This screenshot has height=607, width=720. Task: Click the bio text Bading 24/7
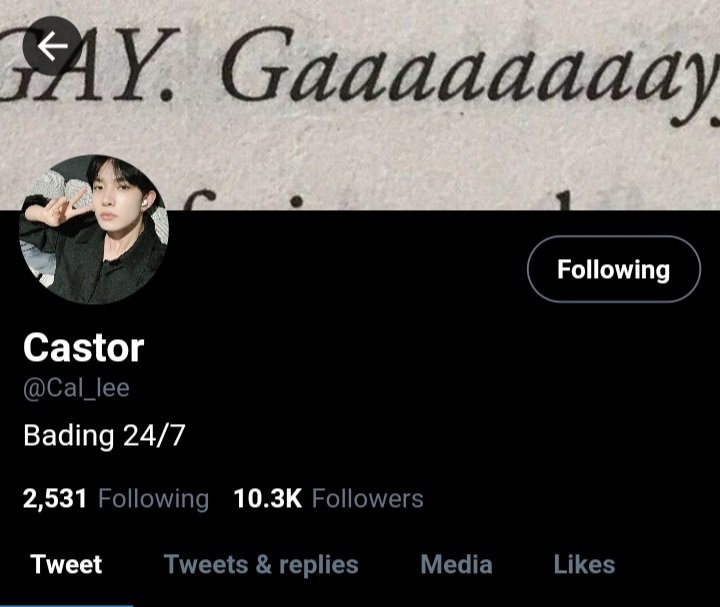(104, 435)
